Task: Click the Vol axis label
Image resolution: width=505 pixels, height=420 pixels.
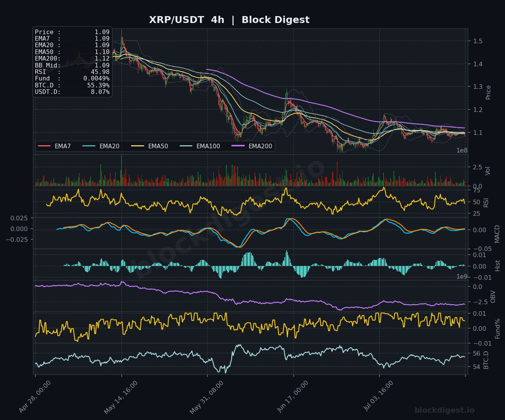Action: click(487, 171)
